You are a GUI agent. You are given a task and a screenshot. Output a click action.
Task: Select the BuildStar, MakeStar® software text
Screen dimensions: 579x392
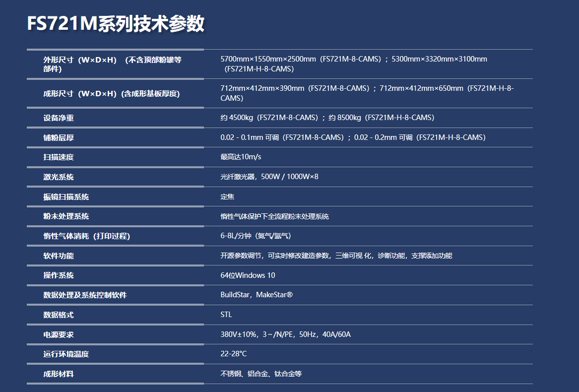[x=257, y=295]
